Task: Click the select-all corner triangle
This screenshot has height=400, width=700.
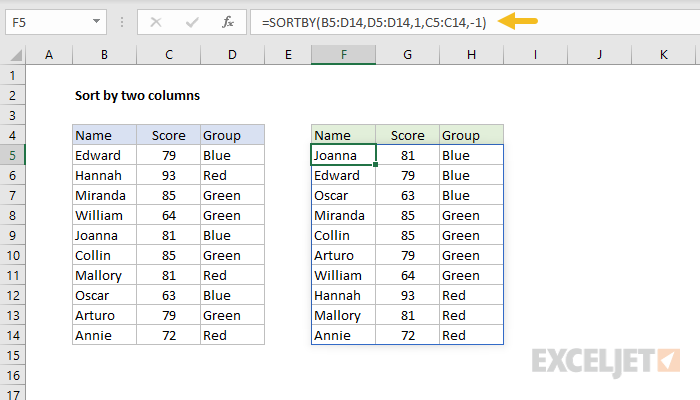Action: tap(15, 54)
